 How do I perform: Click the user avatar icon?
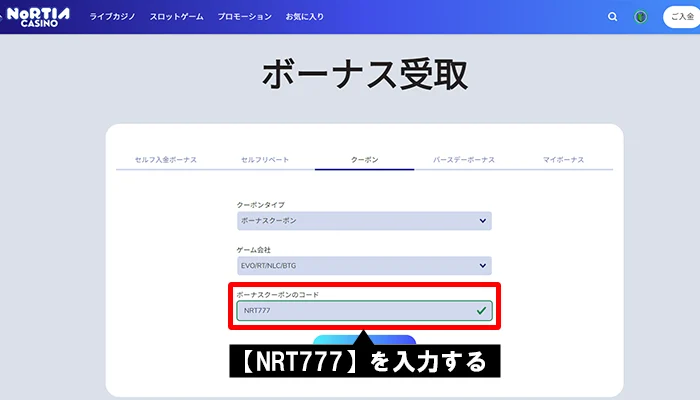click(x=641, y=17)
